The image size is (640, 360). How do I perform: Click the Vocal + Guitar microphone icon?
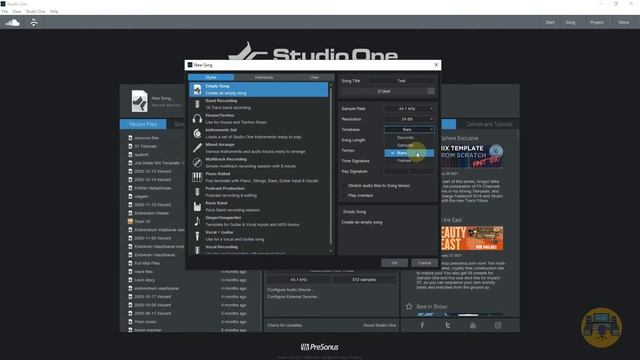click(197, 236)
